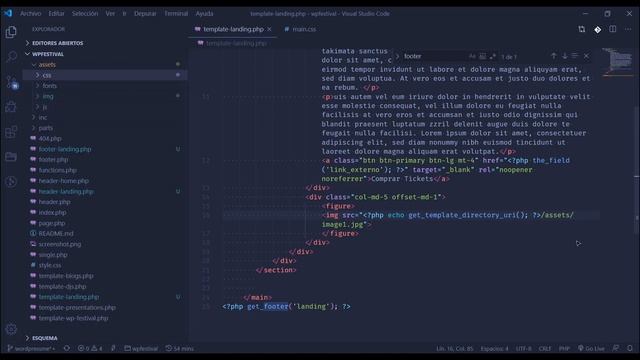Click Go Live in the status bar
This screenshot has height=360, width=640.
[591, 349]
